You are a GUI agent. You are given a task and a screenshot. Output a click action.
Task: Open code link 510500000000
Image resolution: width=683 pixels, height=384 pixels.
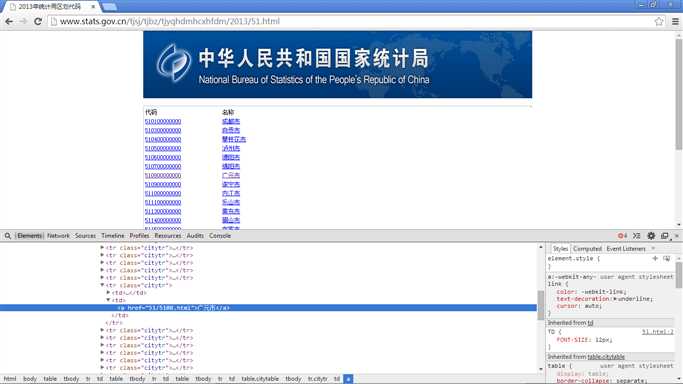click(x=163, y=148)
